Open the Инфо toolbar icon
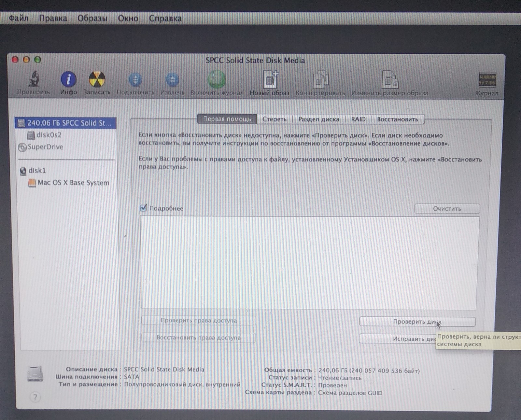521x420 pixels. [x=68, y=79]
